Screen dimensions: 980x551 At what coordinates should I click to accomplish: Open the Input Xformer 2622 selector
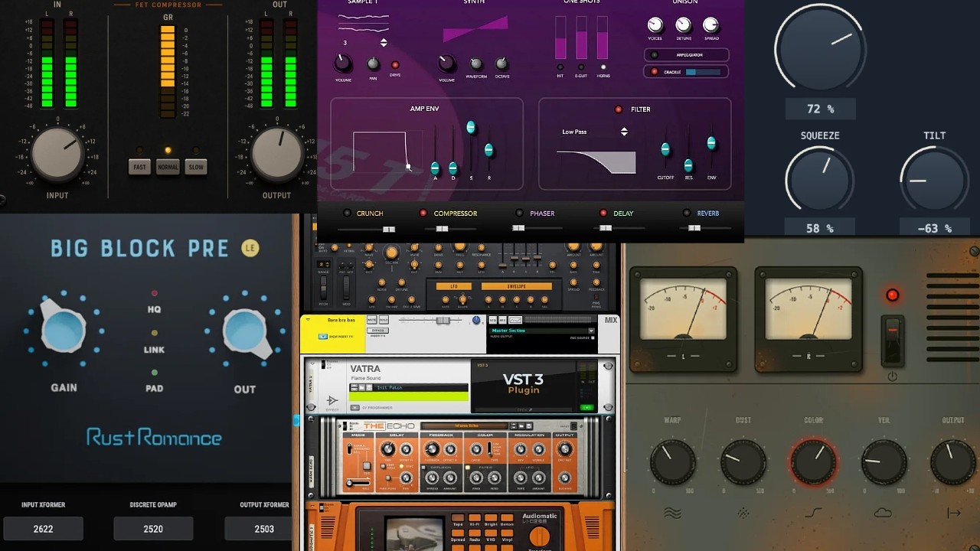click(43, 529)
